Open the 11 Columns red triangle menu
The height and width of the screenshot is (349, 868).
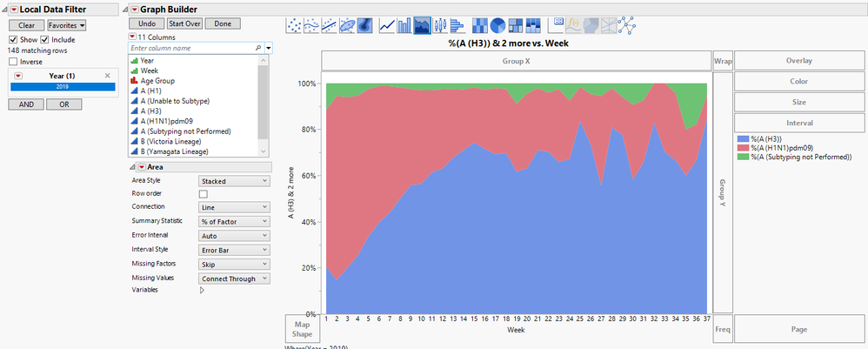coord(131,37)
